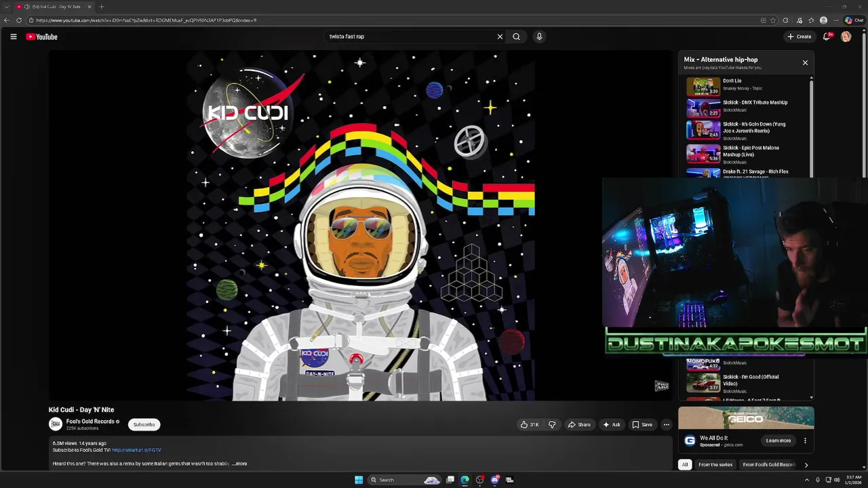
Task: Open the account avatar menu
Action: [x=846, y=37]
